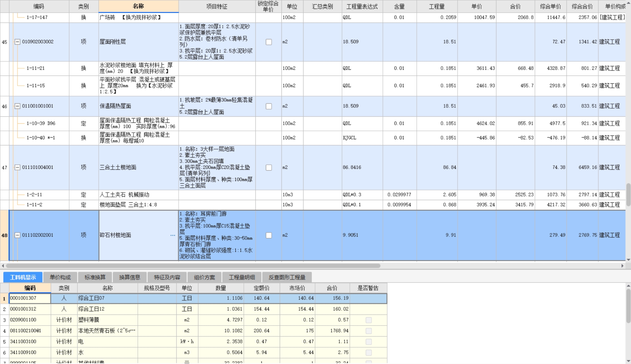Click the horizontal scrollbar right arrow
Viewport: 631px width, 364px height.
[x=623, y=266]
